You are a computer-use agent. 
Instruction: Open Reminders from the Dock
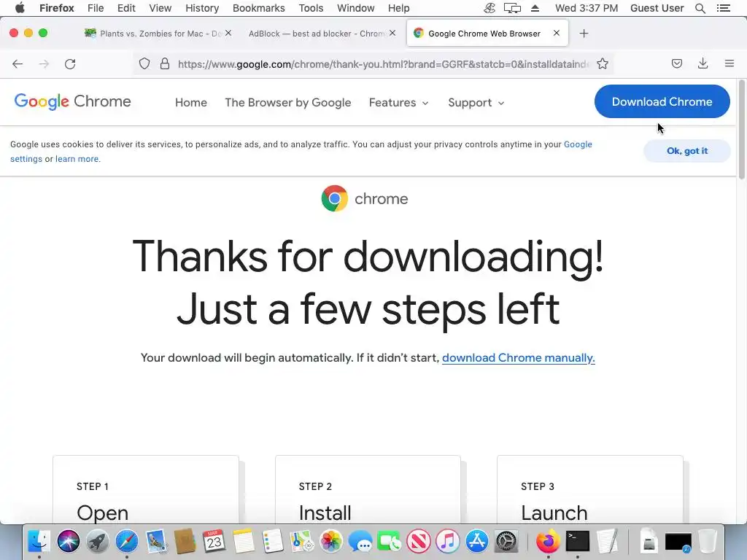273,542
